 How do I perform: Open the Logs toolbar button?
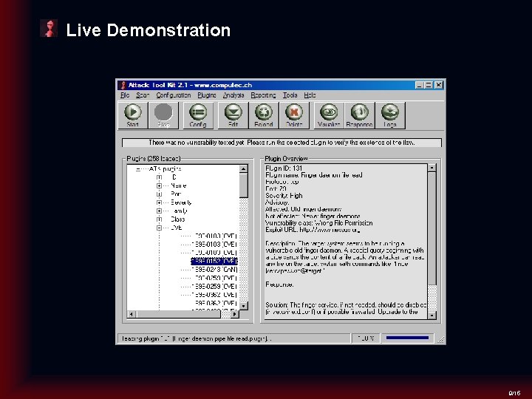point(390,115)
